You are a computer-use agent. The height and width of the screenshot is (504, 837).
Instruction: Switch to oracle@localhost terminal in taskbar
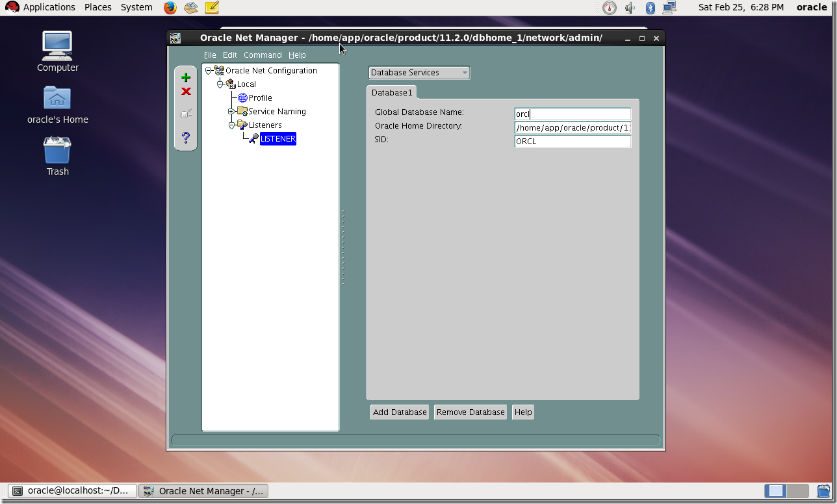(x=72, y=491)
